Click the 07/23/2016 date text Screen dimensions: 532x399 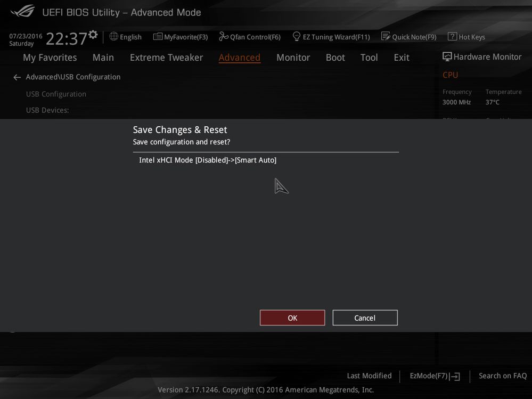[26, 36]
